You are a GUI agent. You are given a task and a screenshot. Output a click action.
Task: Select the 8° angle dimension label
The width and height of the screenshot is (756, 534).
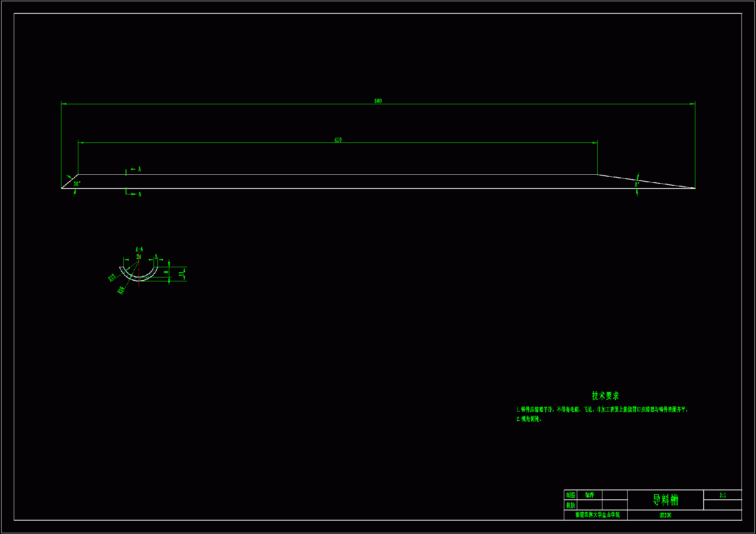(x=637, y=185)
